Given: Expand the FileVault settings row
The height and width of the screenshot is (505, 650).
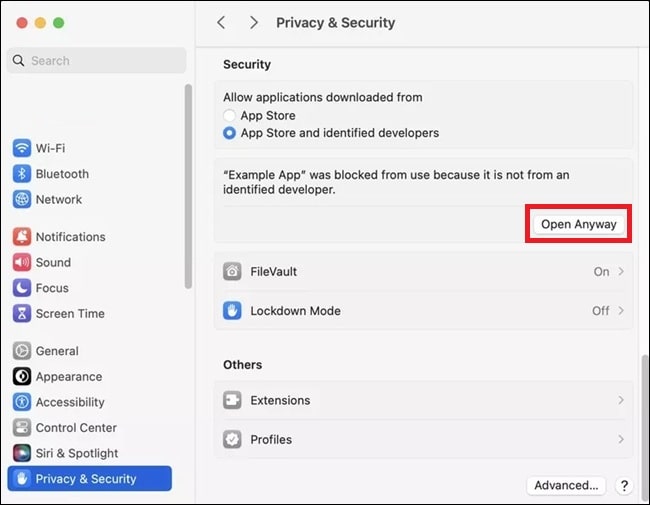Looking at the screenshot, I should (620, 272).
